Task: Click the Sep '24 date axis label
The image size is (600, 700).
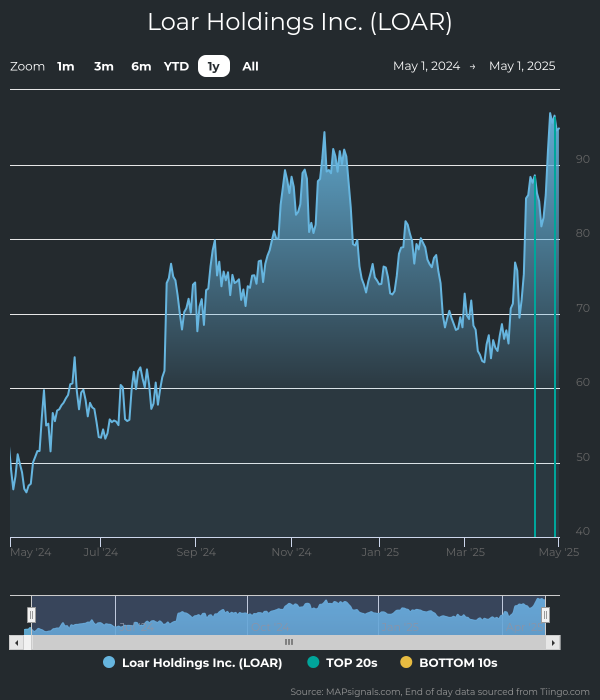Action: (196, 552)
